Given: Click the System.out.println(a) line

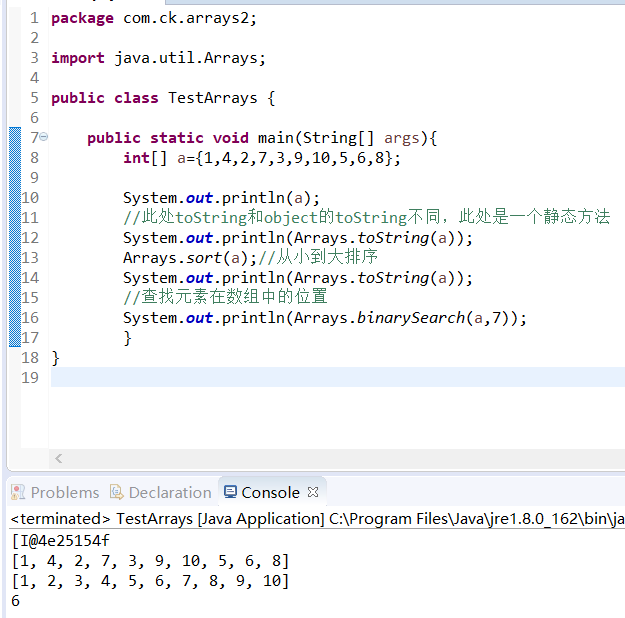Looking at the screenshot, I should click(x=221, y=198).
